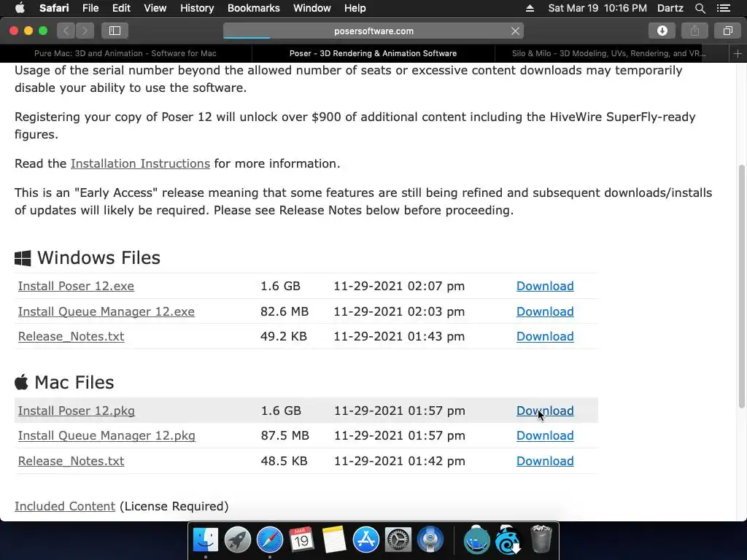The width and height of the screenshot is (747, 560).
Task: Open the Share button in toolbar
Action: tap(694, 31)
